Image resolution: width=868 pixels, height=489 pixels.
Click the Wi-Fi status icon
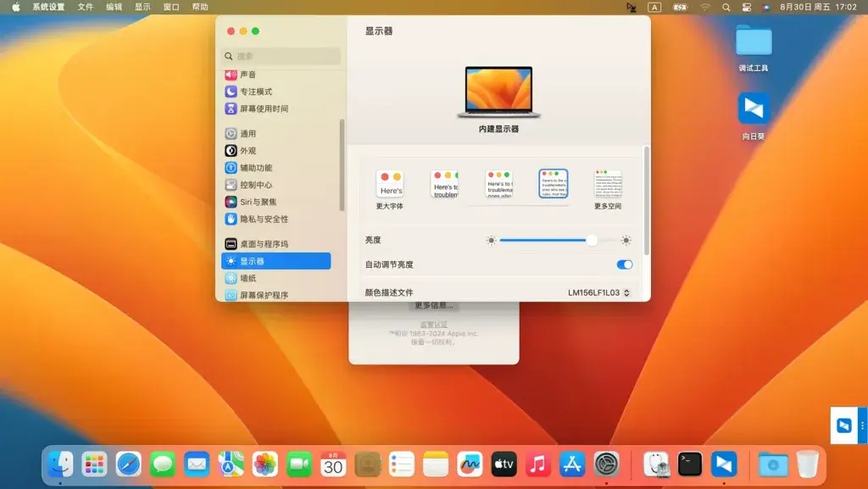tap(704, 7)
